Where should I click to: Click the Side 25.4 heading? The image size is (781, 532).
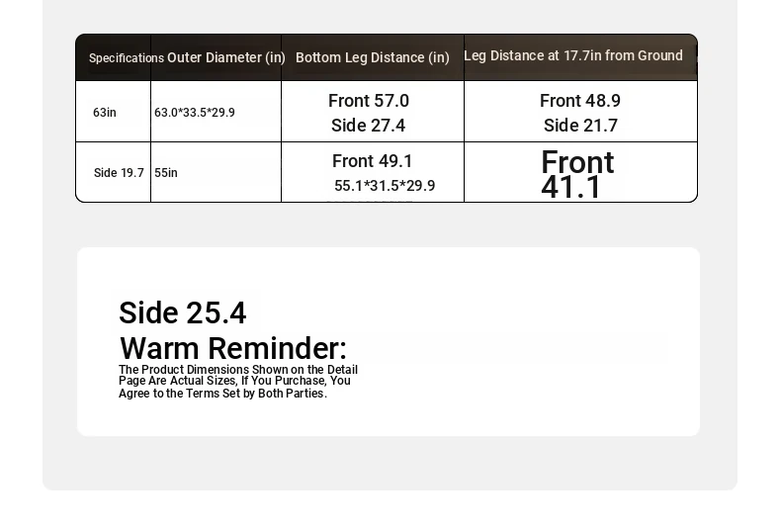[183, 312]
